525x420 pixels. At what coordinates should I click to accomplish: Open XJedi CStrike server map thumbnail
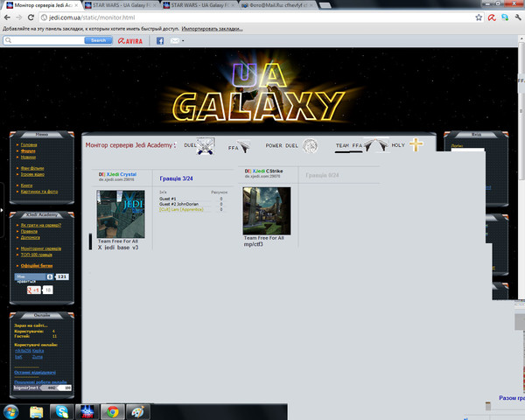click(x=267, y=211)
